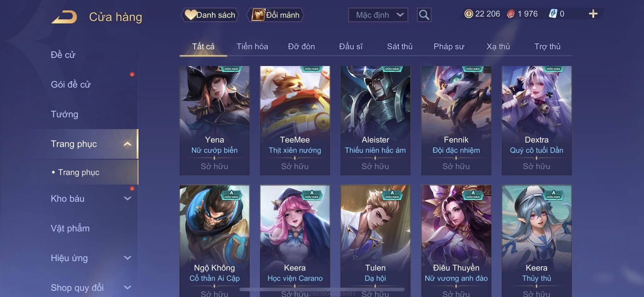
Task: Expand the Kho báu sidebar section
Action: pos(127,198)
